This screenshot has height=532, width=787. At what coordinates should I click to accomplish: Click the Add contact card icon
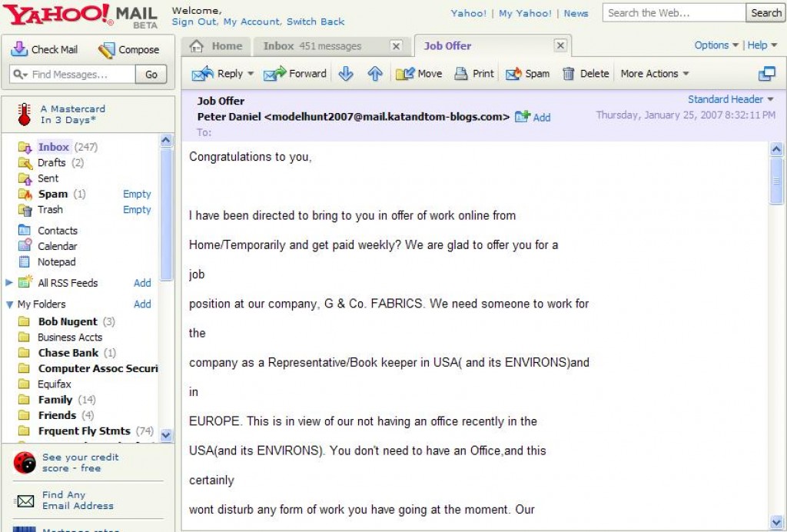coord(523,116)
